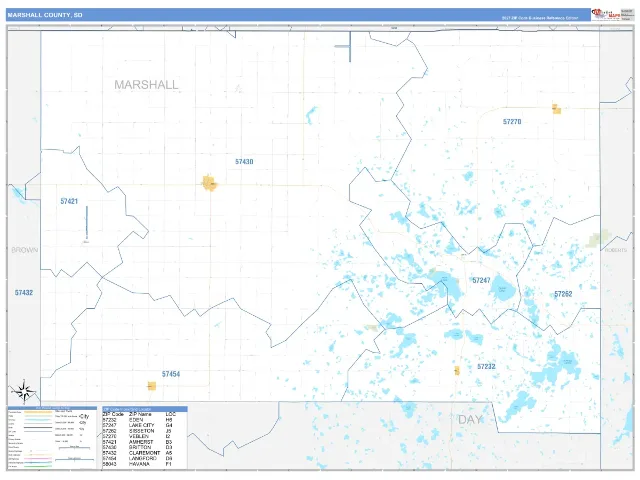640x480 pixels.
Task: Click the Market Maps logo in header
Action: tap(606, 15)
